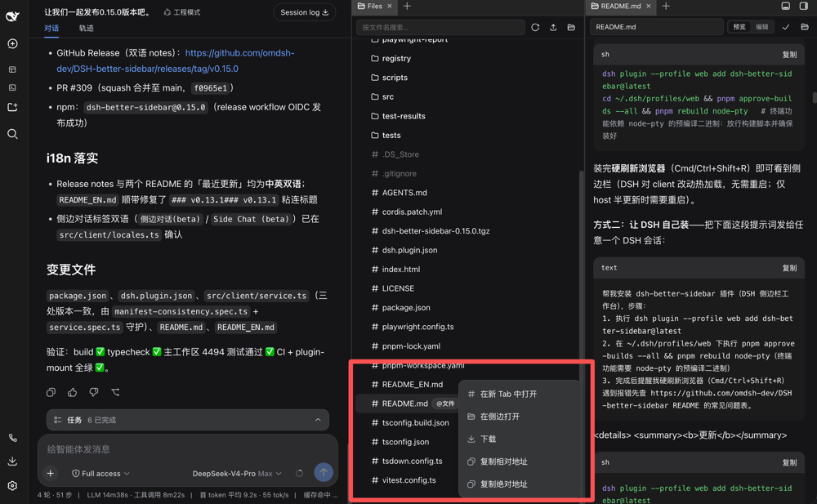This screenshot has width=817, height=504.
Task: Focus the 按文件名搜索 file search field
Action: pos(440,27)
